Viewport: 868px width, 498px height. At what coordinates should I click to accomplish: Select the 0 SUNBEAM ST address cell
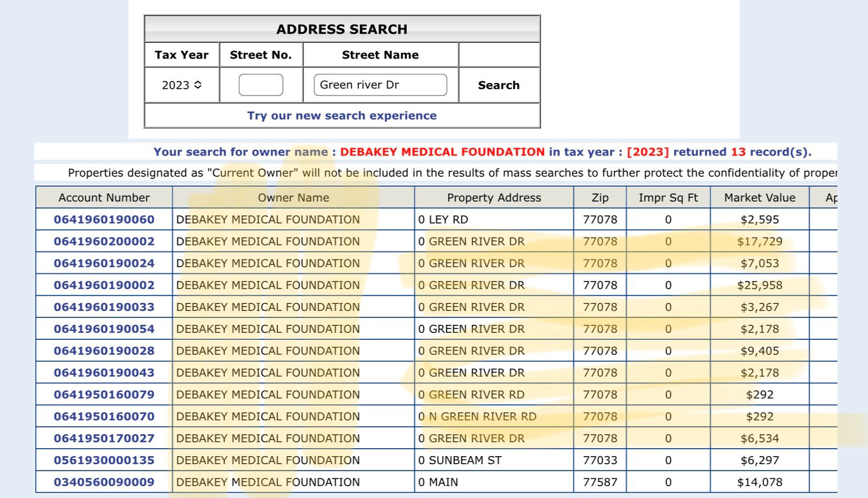click(x=494, y=460)
